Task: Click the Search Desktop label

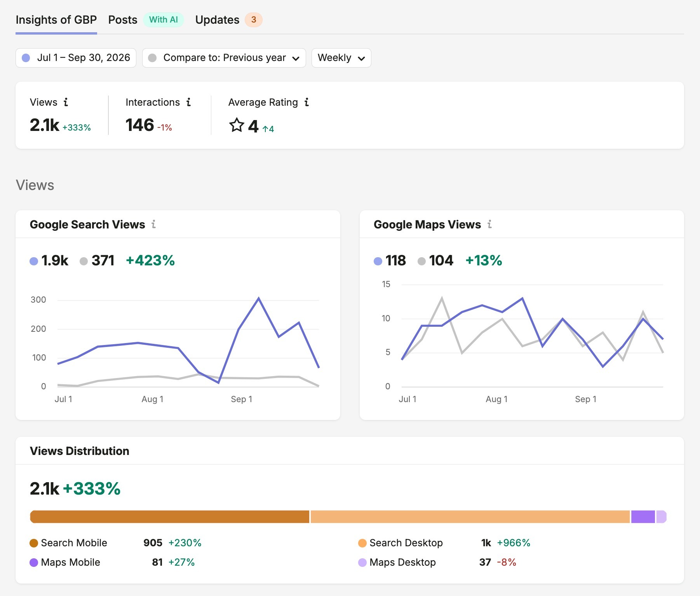Action: [406, 543]
